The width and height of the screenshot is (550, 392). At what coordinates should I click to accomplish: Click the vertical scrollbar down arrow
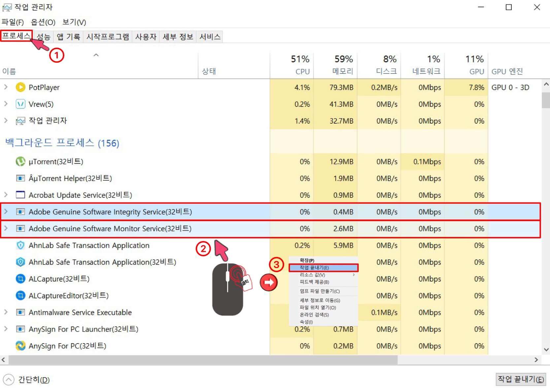pyautogui.click(x=546, y=349)
